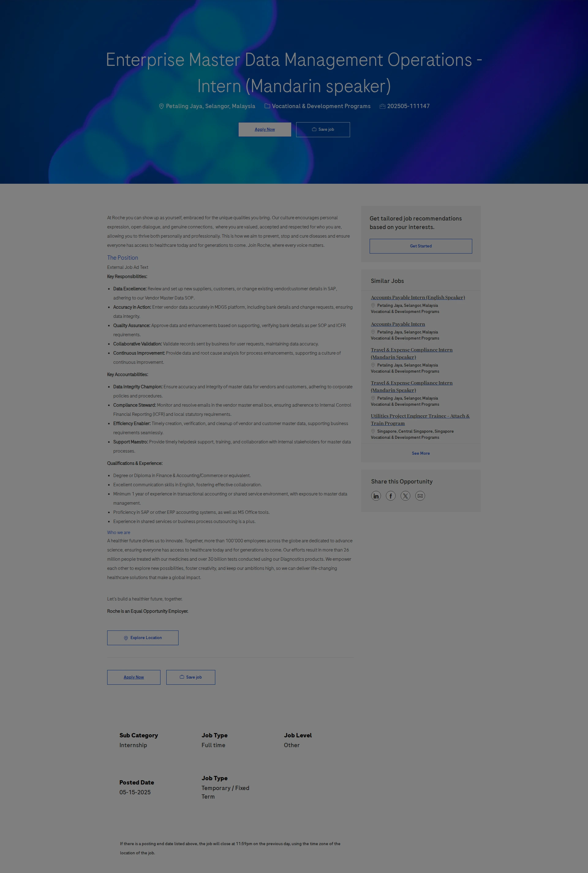The width and height of the screenshot is (588, 873).
Task: Click 'Share this Opportunity' heading
Action: [401, 481]
